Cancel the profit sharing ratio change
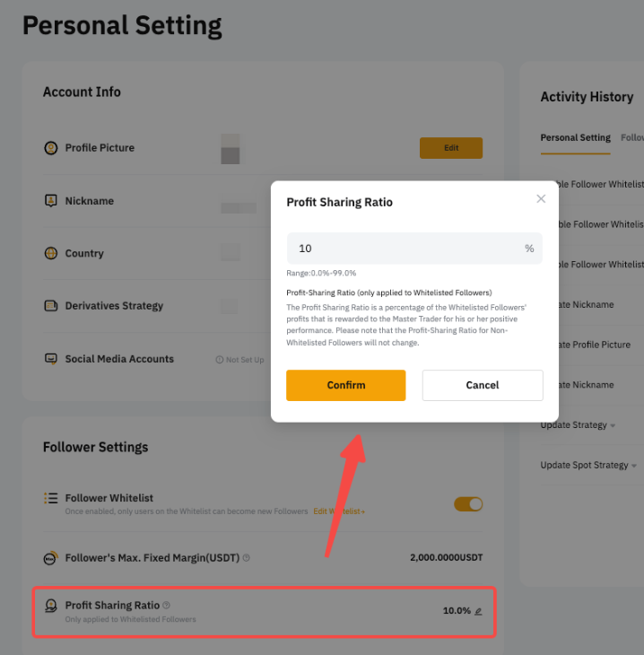This screenshot has height=655, width=644. pos(483,385)
